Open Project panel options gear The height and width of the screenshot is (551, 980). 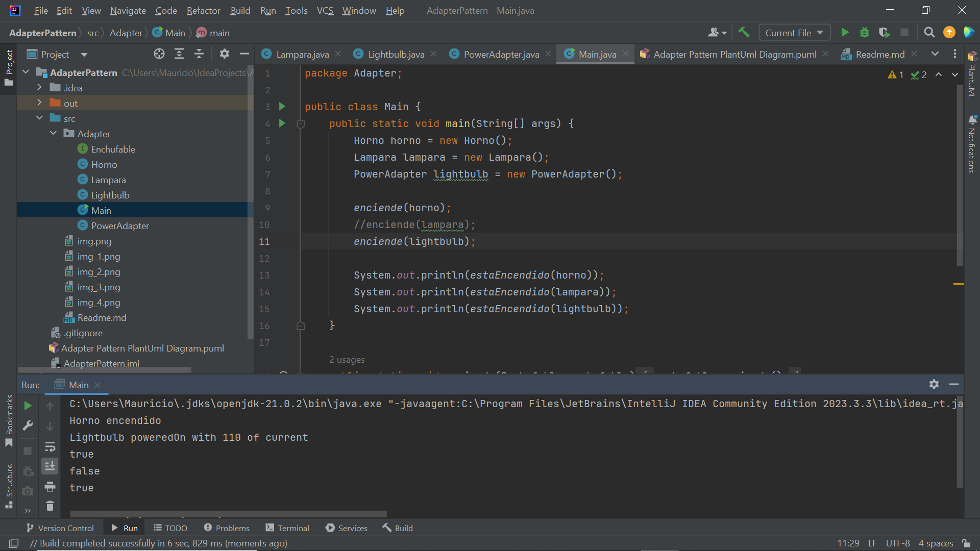[x=225, y=54]
